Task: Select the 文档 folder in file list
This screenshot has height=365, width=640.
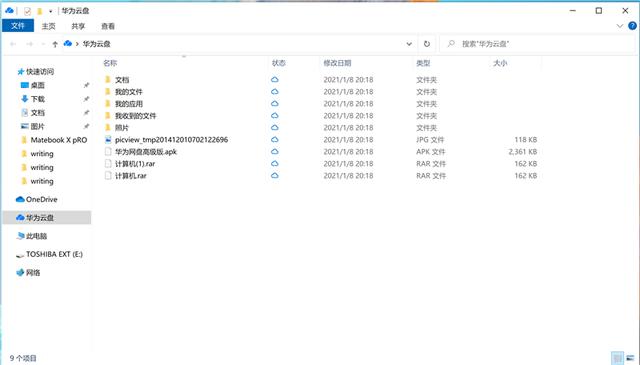Action: point(122,80)
